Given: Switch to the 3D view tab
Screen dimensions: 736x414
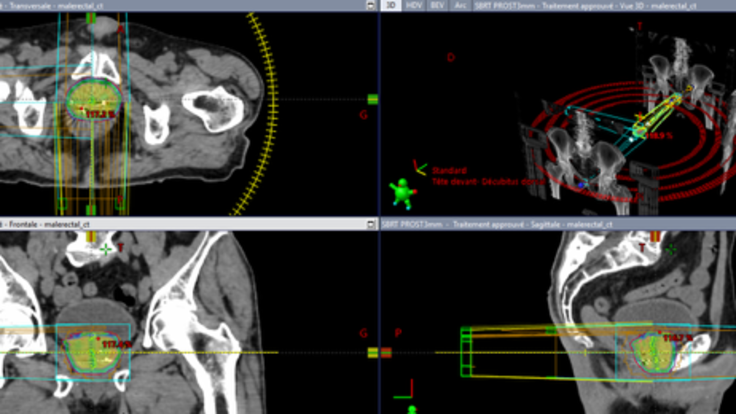Looking at the screenshot, I should click(x=391, y=6).
